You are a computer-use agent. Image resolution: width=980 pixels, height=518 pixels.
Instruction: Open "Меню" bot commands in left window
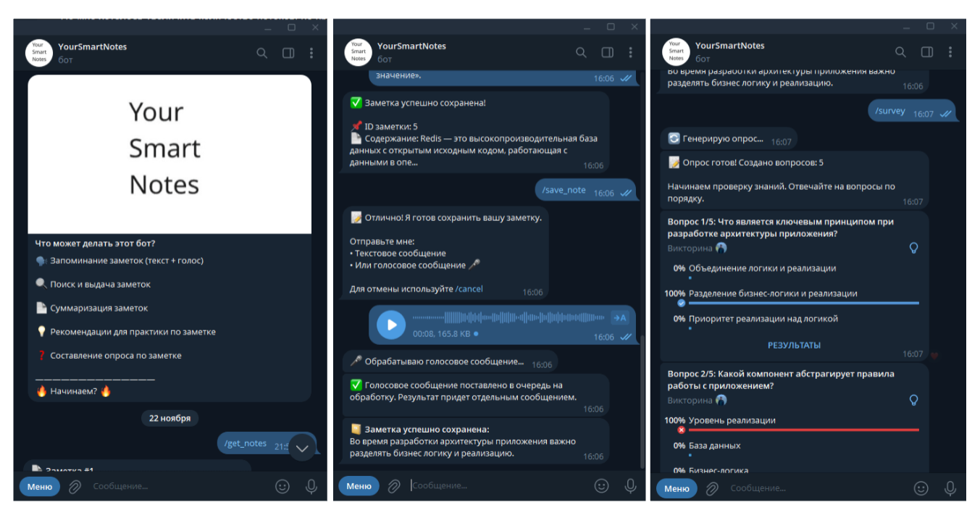pos(40,487)
